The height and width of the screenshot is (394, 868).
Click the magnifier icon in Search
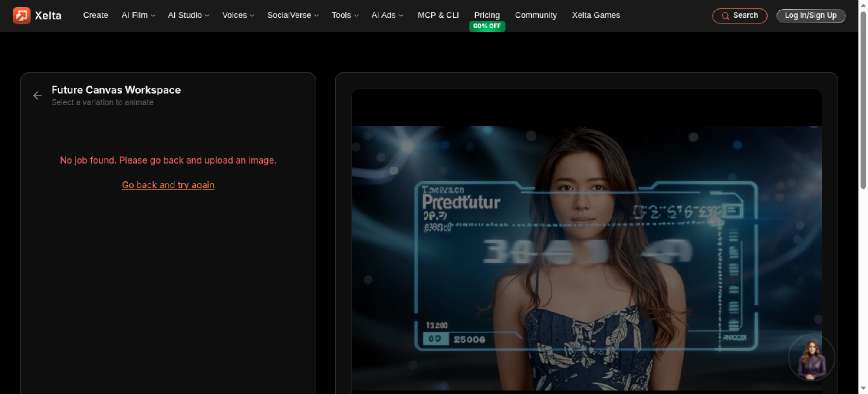(725, 16)
